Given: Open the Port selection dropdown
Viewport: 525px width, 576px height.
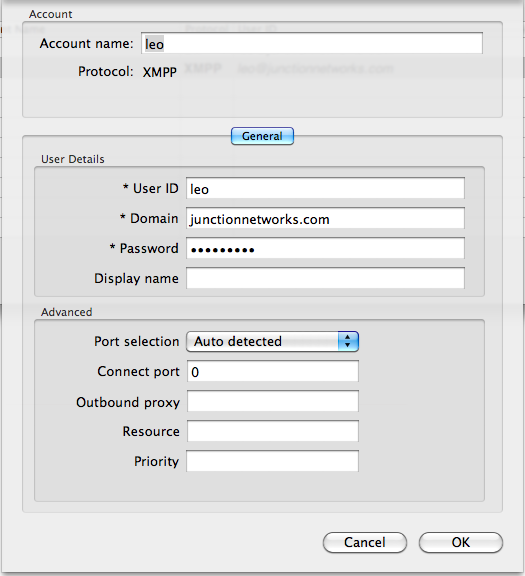Looking at the screenshot, I should [272, 341].
